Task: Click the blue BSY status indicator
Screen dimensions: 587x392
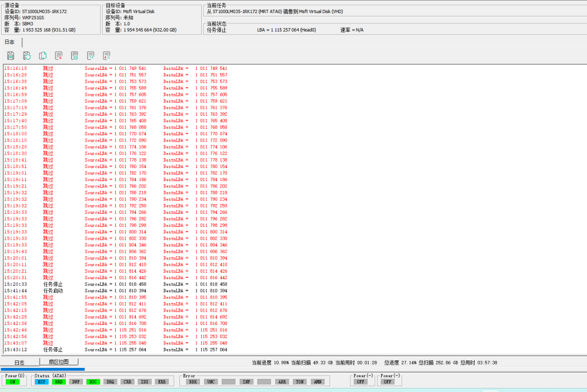Action: pos(42,382)
